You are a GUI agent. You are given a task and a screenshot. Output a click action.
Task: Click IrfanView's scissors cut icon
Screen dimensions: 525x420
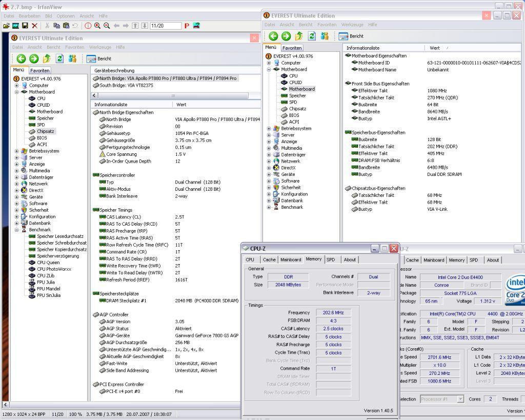coord(47,26)
